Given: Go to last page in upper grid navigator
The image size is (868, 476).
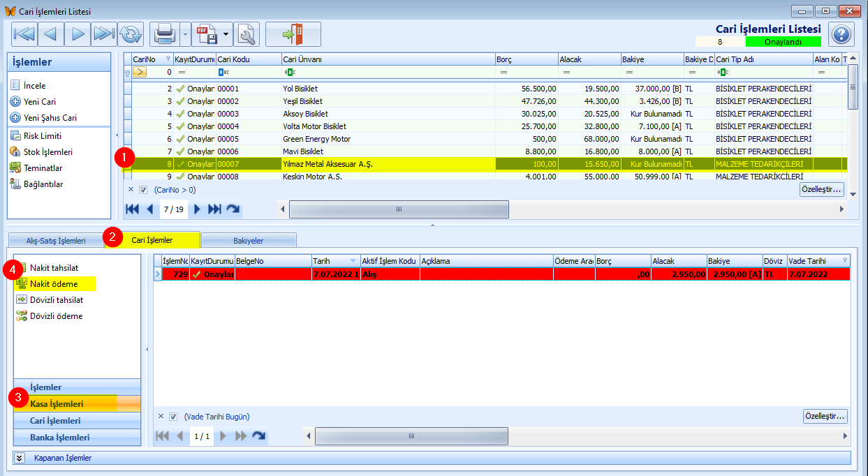Looking at the screenshot, I should point(215,209).
